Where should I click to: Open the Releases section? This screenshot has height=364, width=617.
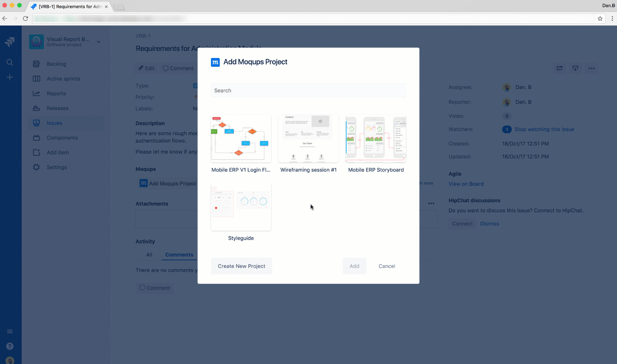tap(58, 108)
